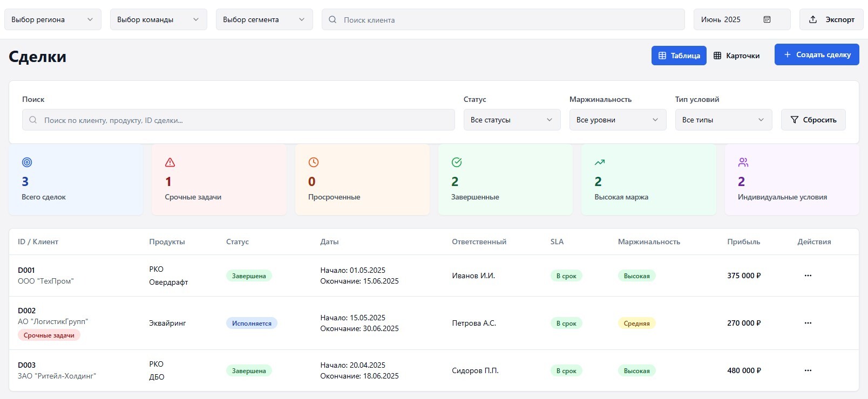Expand the Все уровни margin filter
Image resolution: width=868 pixels, height=399 pixels.
click(617, 120)
